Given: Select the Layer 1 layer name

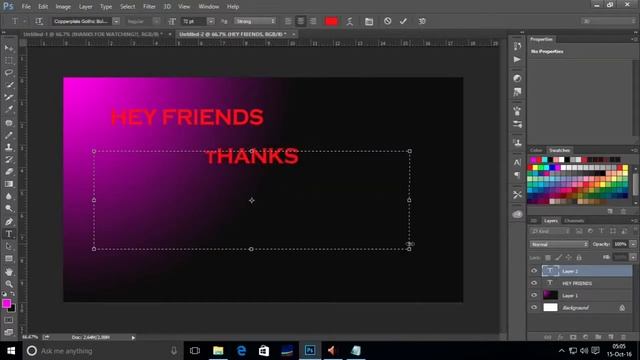Looking at the screenshot, I should pyautogui.click(x=570, y=296).
